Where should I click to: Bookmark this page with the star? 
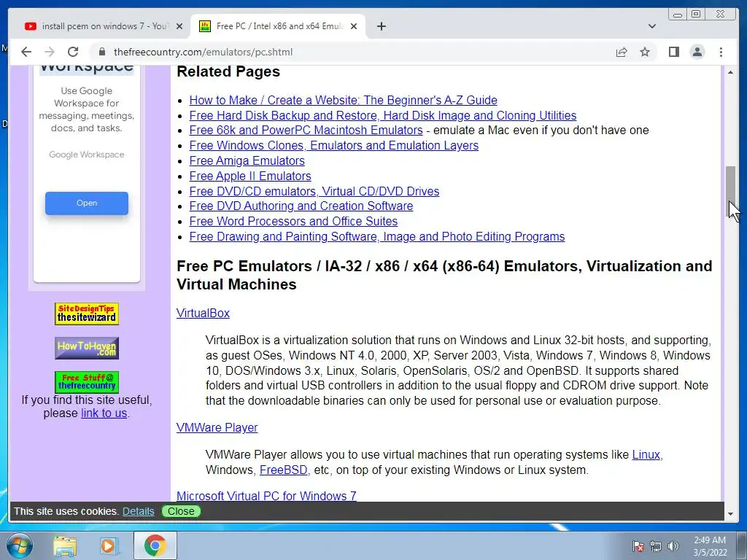pyautogui.click(x=645, y=52)
